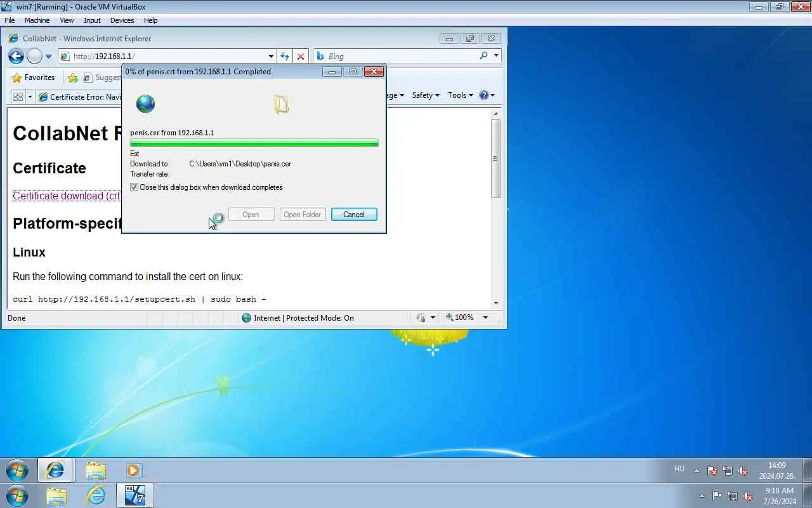Click the globe icon in download dialog
The image size is (812, 508).
point(145,104)
